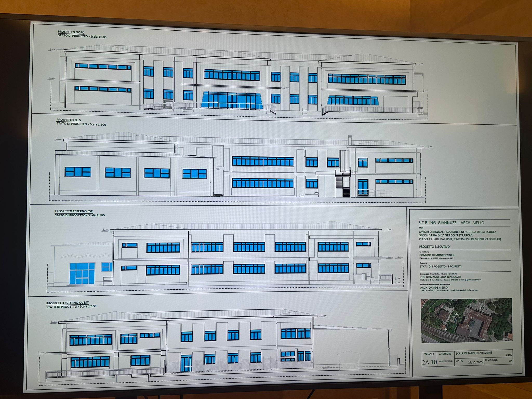Select the PROSPETTO ESTERNO EST heading
This screenshot has height=399, width=532.
74,211
